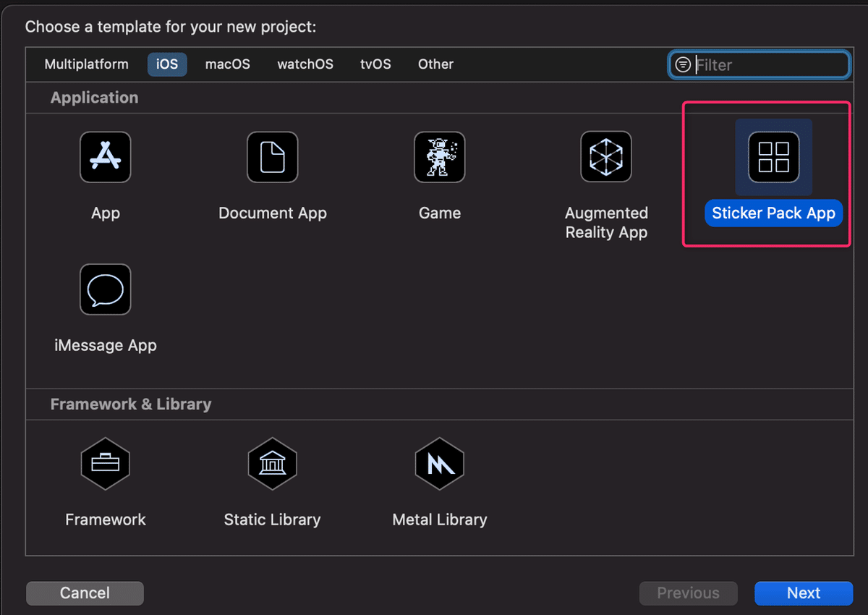Select the Sticker Pack App icon
868x615 pixels.
click(x=774, y=157)
